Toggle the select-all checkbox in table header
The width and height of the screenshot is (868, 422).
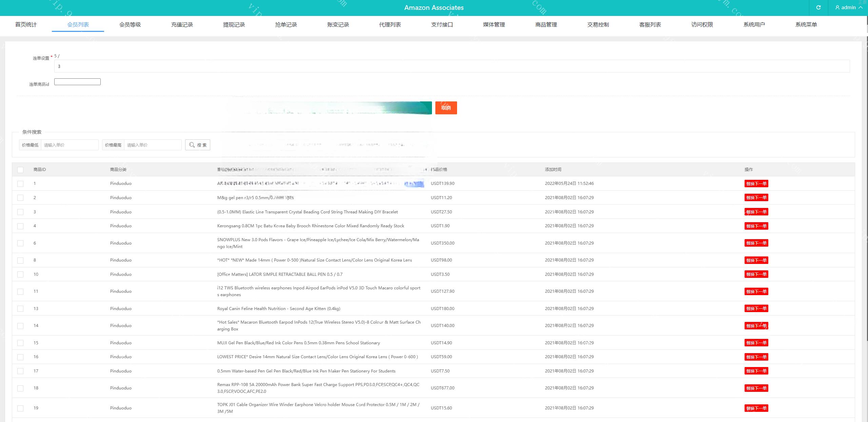coord(20,170)
